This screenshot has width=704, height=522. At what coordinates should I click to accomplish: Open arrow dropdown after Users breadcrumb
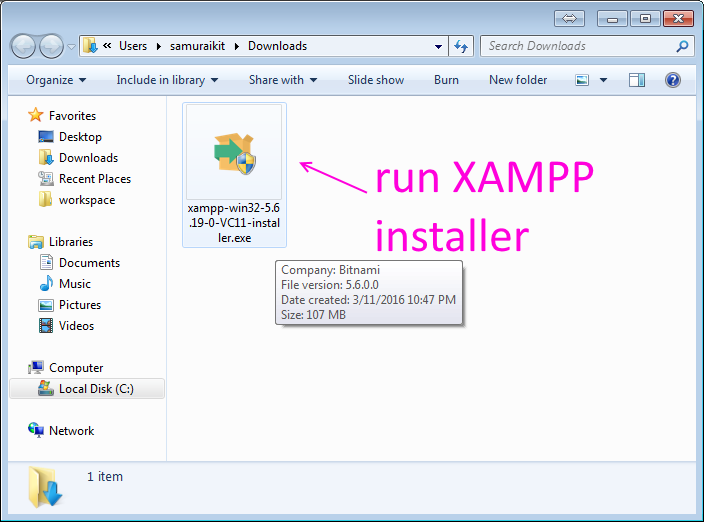click(x=158, y=46)
